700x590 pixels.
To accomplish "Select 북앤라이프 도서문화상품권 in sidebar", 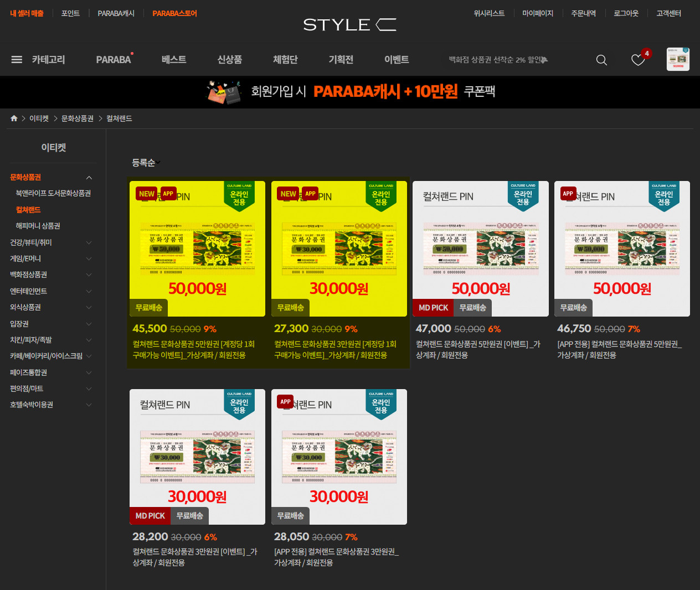I will [x=53, y=193].
